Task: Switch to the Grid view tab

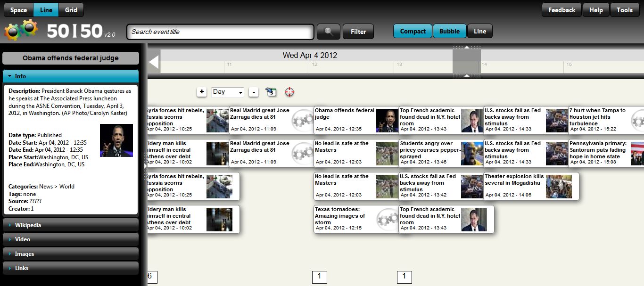Action: [71, 10]
